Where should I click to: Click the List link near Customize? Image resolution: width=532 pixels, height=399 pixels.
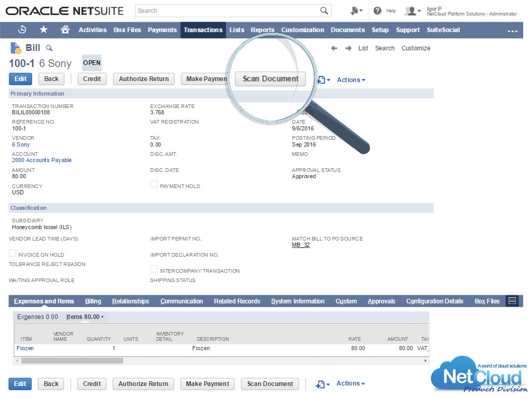(363, 48)
